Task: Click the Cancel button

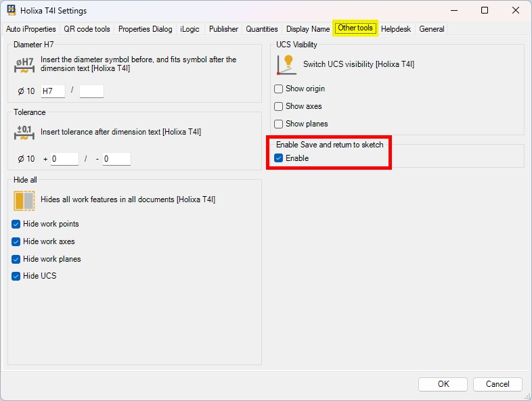Action: 497,384
